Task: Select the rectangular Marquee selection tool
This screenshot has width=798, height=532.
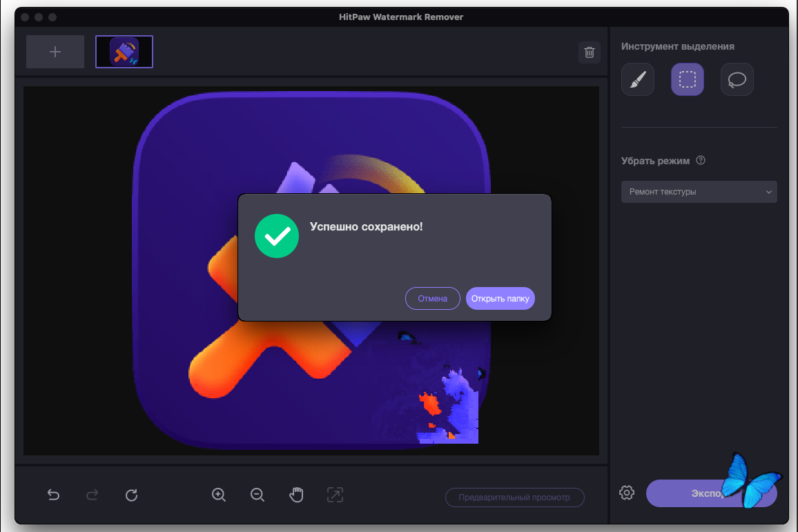Action: pos(687,79)
